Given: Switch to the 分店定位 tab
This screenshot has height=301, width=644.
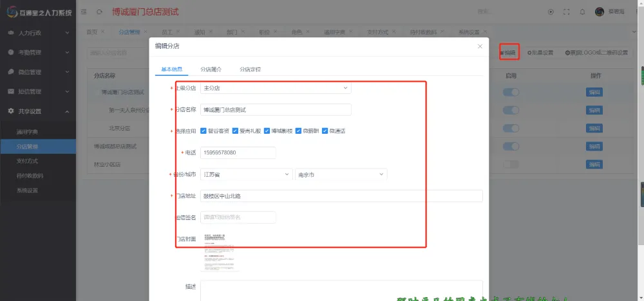Looking at the screenshot, I should tap(250, 69).
